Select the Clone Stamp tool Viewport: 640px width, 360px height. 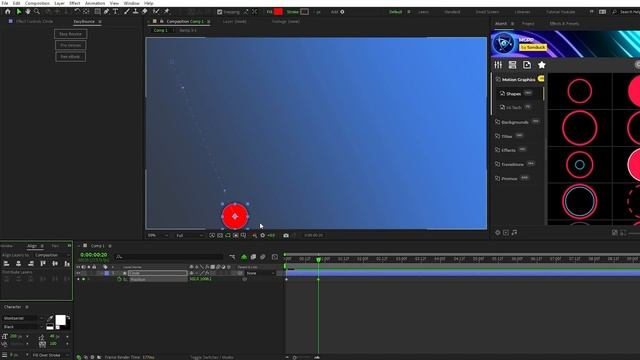[x=136, y=12]
